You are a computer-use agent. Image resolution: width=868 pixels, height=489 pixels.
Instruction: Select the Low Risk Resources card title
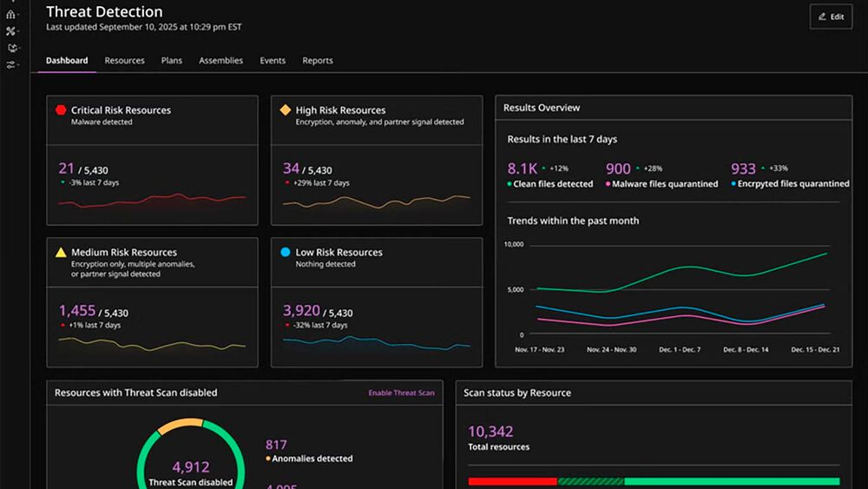tap(339, 252)
